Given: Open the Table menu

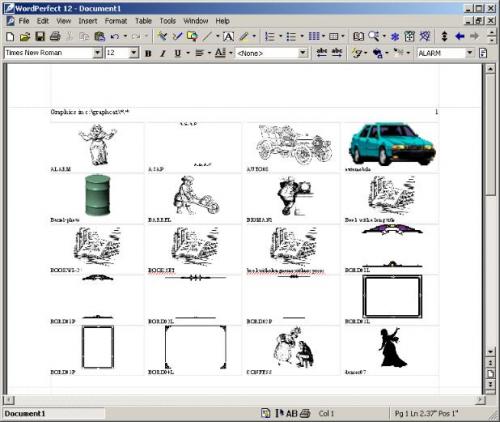Looking at the screenshot, I should [143, 21].
